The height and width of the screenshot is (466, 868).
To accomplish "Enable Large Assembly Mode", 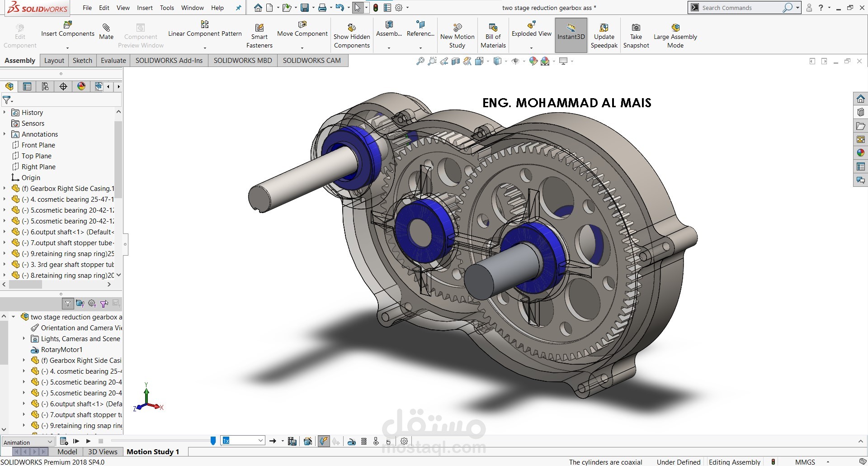I will click(x=675, y=35).
